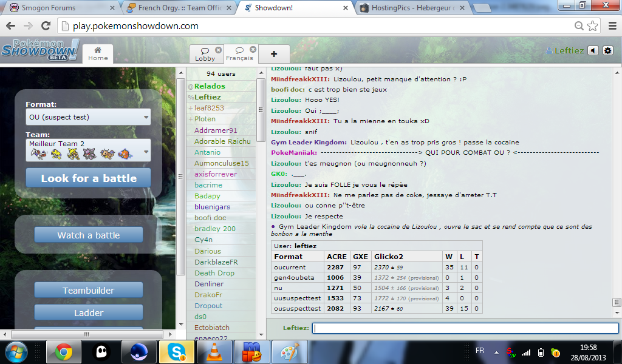
Task: Open the Home tab
Action: coord(98,54)
